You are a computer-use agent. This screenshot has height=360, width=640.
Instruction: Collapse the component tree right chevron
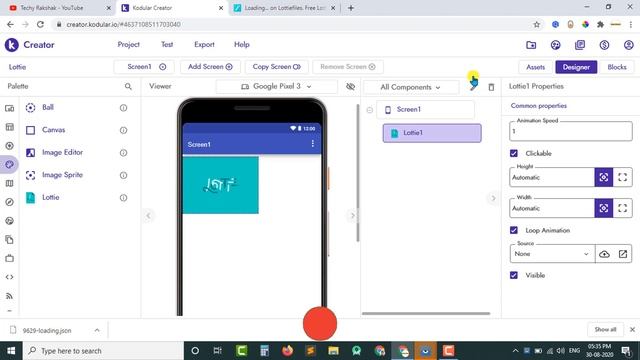coord(353,215)
